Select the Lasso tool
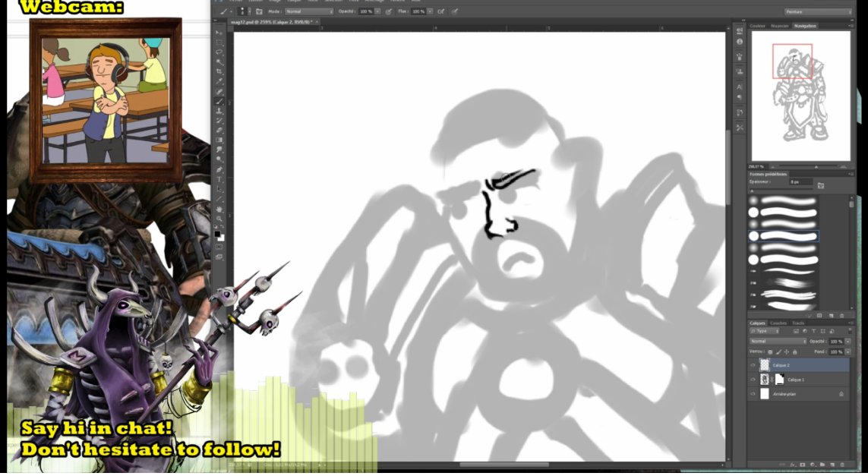Screen dimensions: 868x476 tap(219, 52)
